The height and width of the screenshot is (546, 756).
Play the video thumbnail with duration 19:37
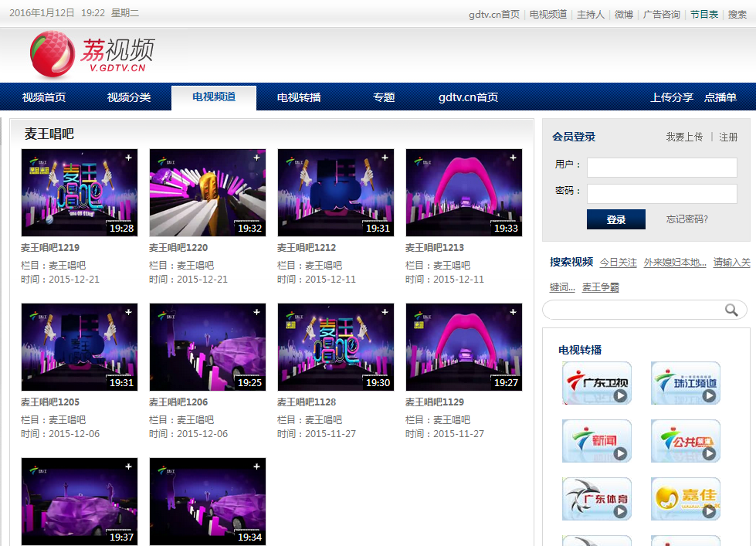point(80,501)
